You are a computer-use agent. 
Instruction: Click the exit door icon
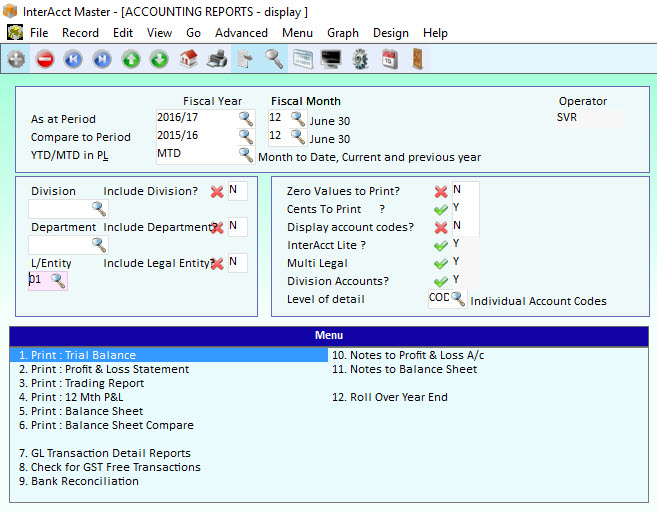(x=417, y=59)
